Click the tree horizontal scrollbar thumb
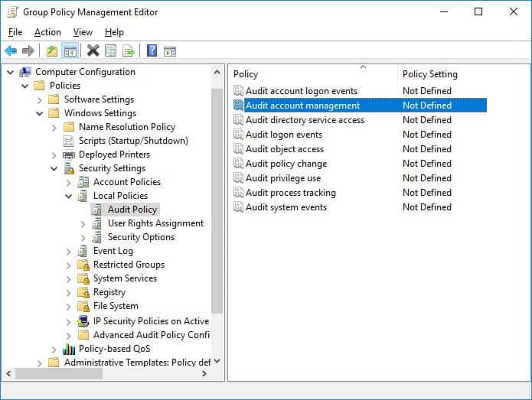The image size is (532, 400). 59,373
